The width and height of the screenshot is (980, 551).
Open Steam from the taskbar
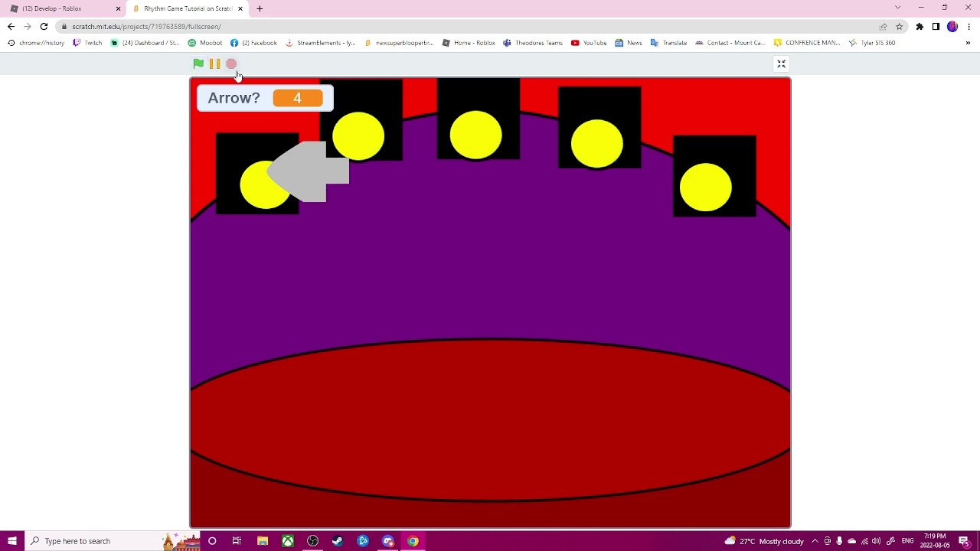[338, 541]
